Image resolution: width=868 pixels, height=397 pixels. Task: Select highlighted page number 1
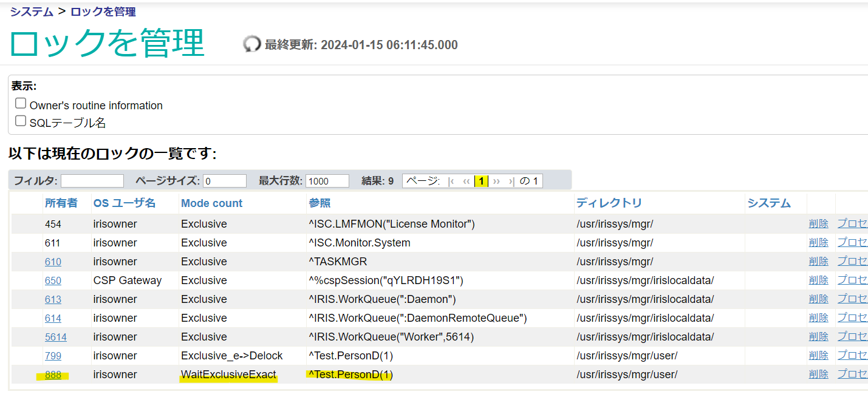pyautogui.click(x=481, y=181)
